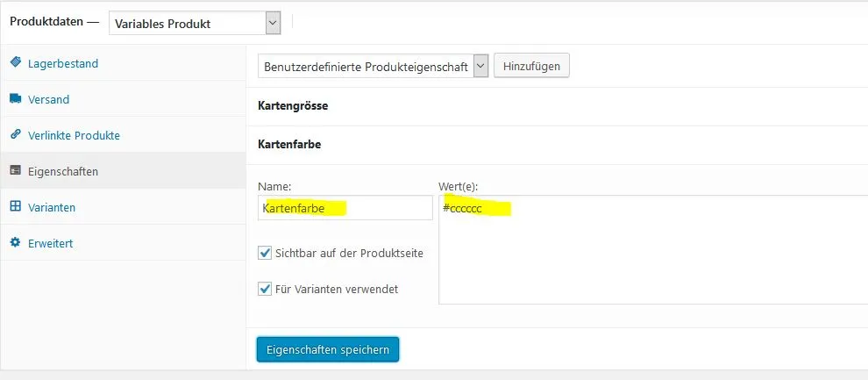Click the Lagerbestand tag icon
The width and height of the screenshot is (868, 380).
click(16, 62)
